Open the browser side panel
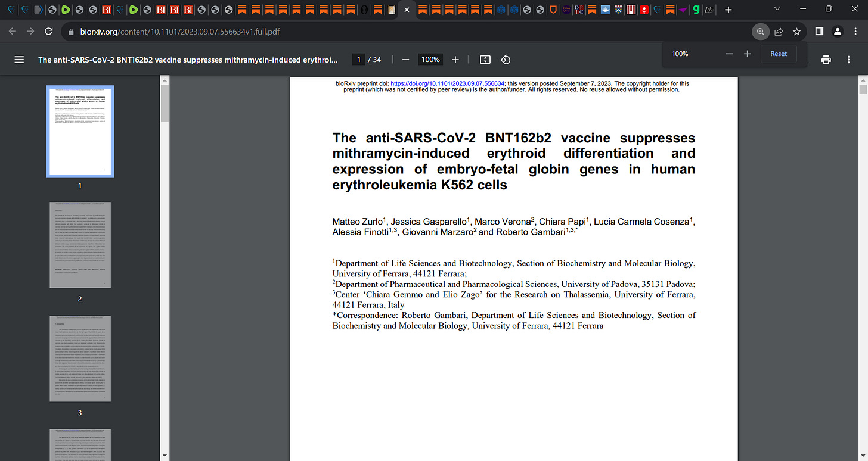The image size is (868, 461). point(819,32)
